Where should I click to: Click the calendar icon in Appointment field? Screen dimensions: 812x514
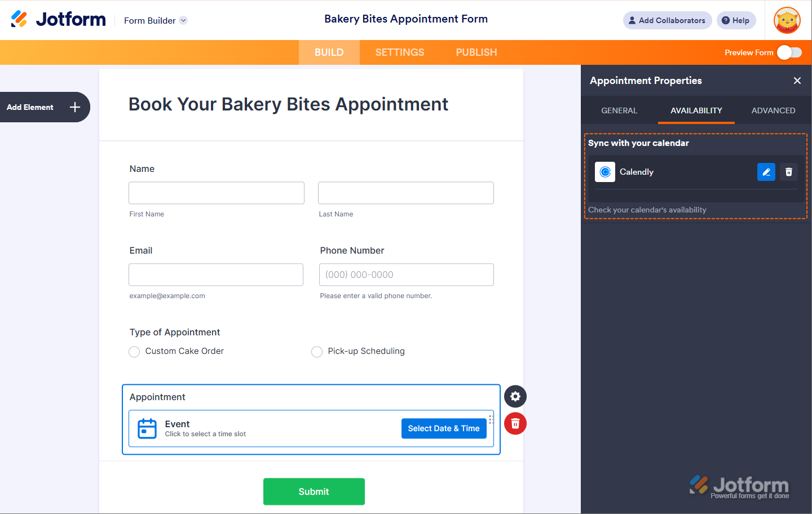click(x=147, y=428)
